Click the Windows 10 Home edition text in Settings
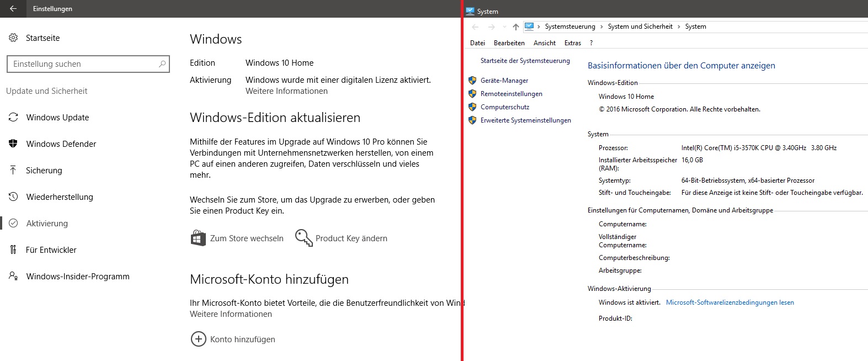Screen dimensions: 868x361 point(279,63)
